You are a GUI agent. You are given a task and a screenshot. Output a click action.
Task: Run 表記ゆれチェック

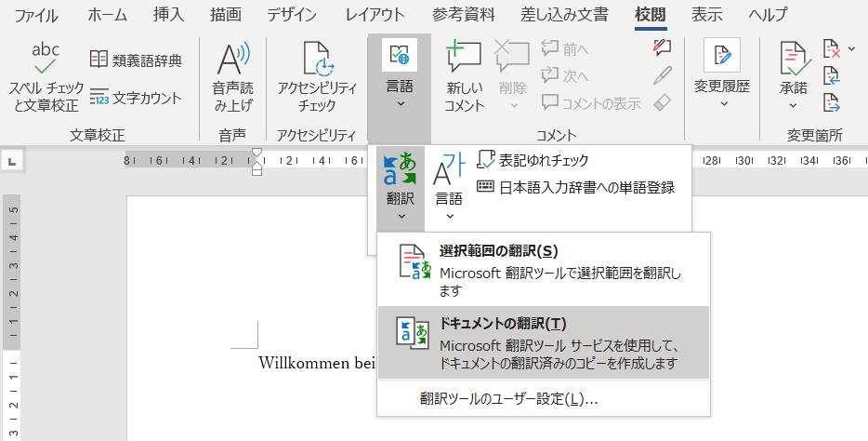click(x=533, y=160)
